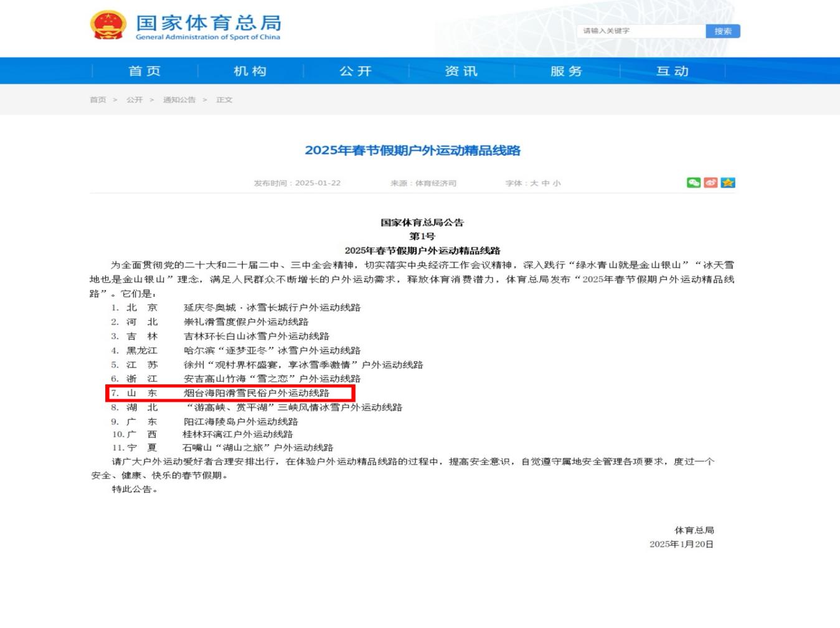
Task: Share article via WeChat icon
Action: (693, 183)
